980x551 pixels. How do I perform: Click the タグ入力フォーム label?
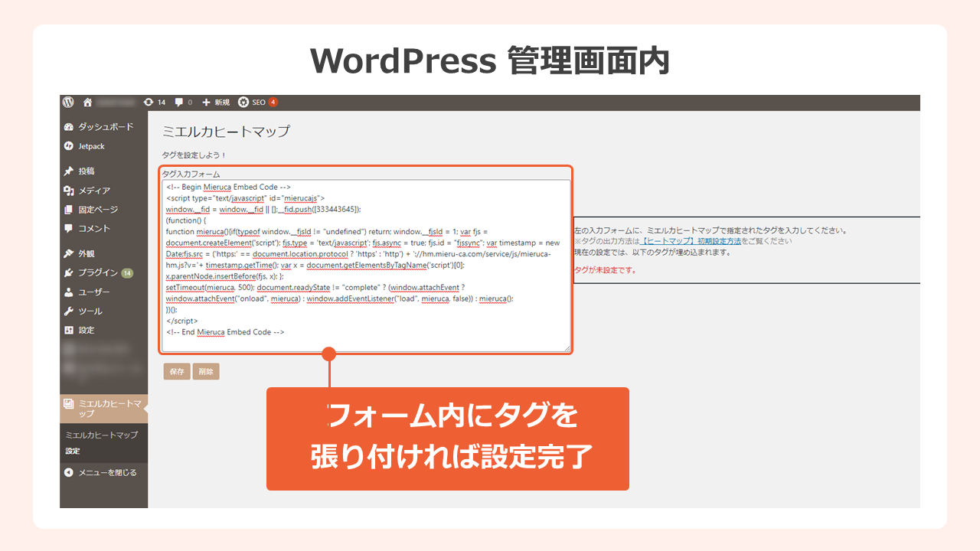point(191,174)
